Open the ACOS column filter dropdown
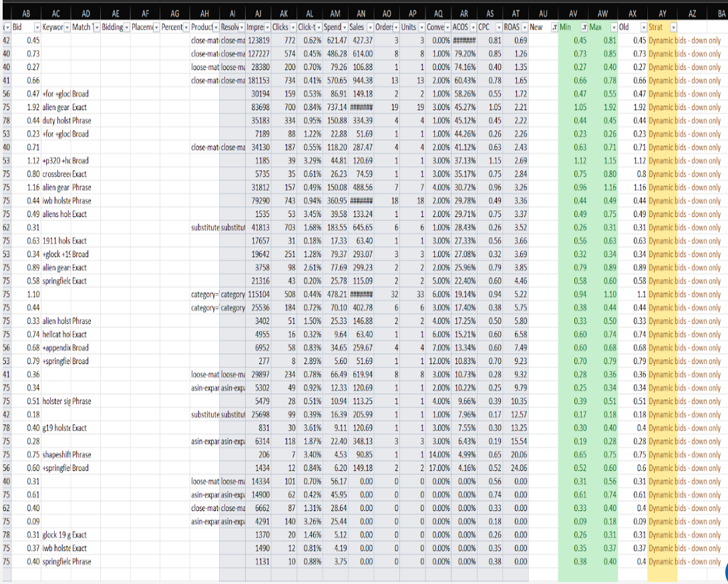The height and width of the screenshot is (584, 728). [472, 27]
